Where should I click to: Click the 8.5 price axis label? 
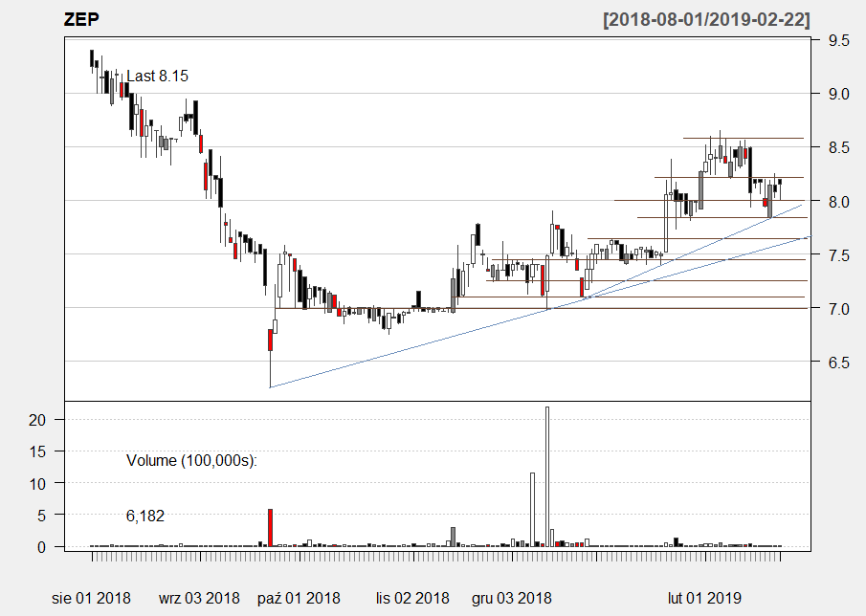tap(838, 147)
